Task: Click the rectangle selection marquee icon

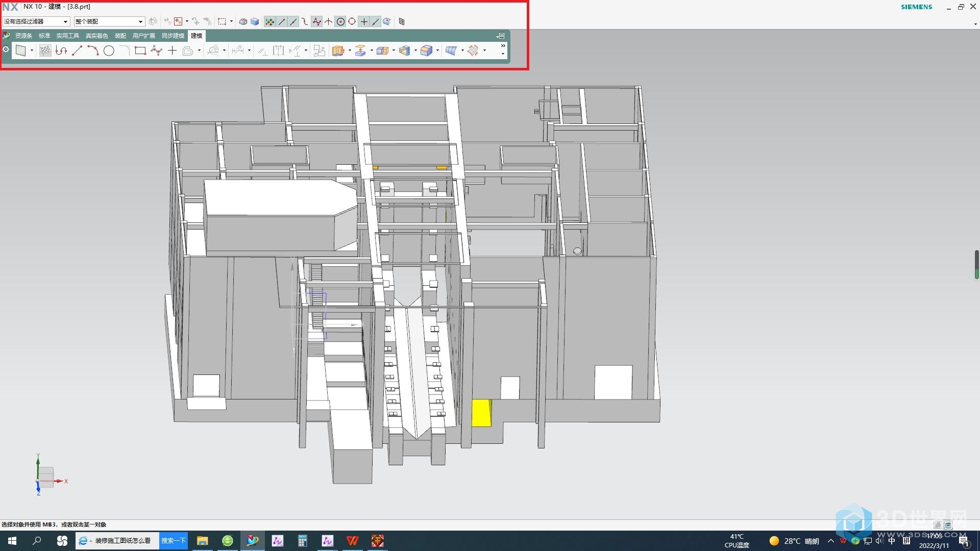Action: pos(222,21)
